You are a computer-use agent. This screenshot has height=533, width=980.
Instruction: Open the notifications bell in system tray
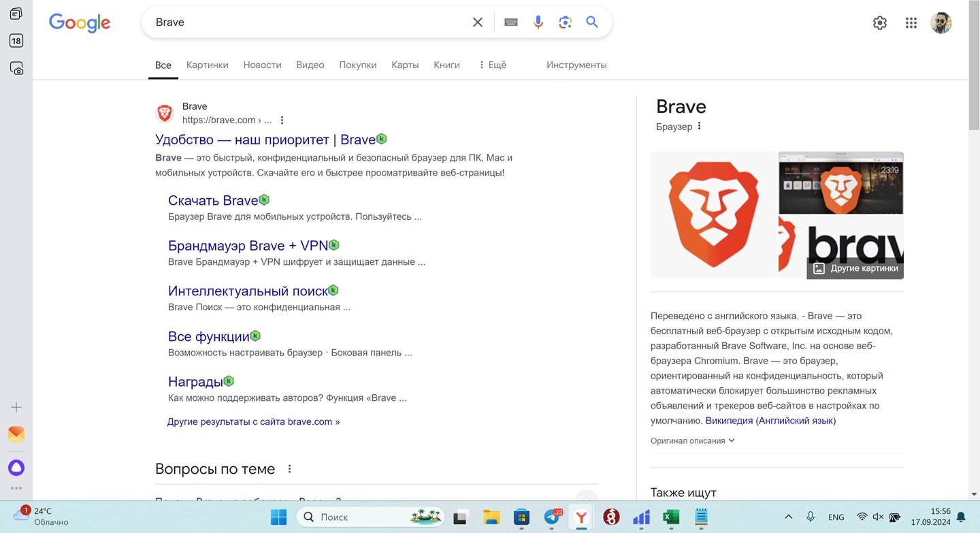tap(961, 517)
